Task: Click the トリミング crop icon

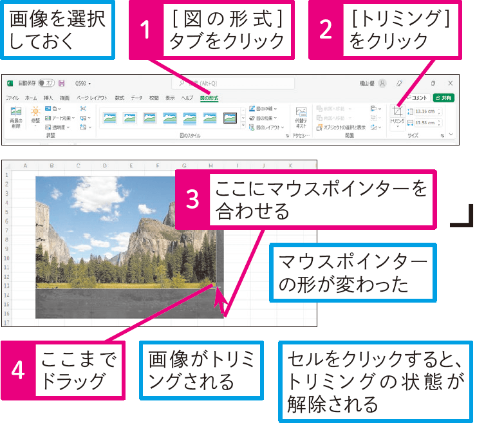Action: 397,111
